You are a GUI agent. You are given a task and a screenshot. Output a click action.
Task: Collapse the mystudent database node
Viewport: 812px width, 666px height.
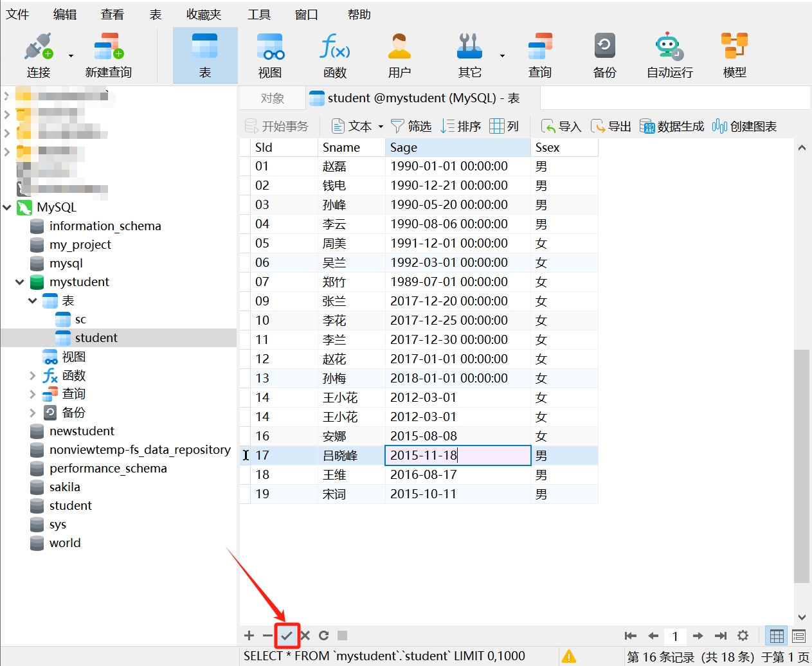click(20, 282)
